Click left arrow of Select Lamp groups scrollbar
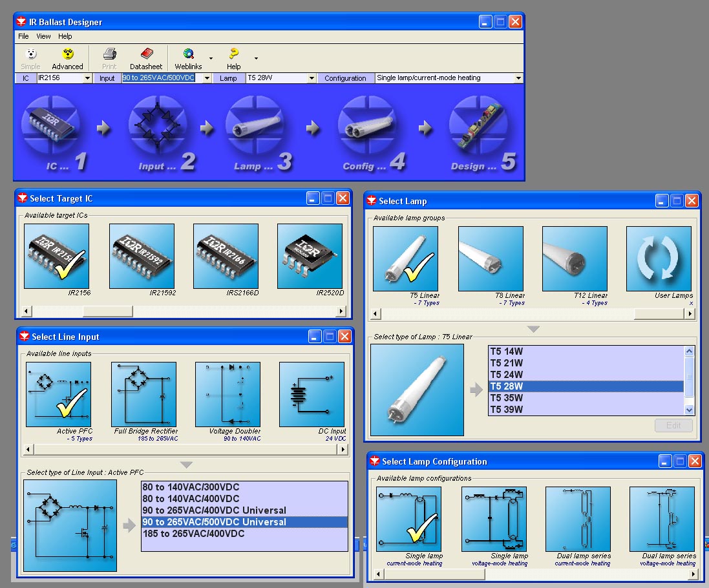The width and height of the screenshot is (709, 588). click(x=376, y=313)
